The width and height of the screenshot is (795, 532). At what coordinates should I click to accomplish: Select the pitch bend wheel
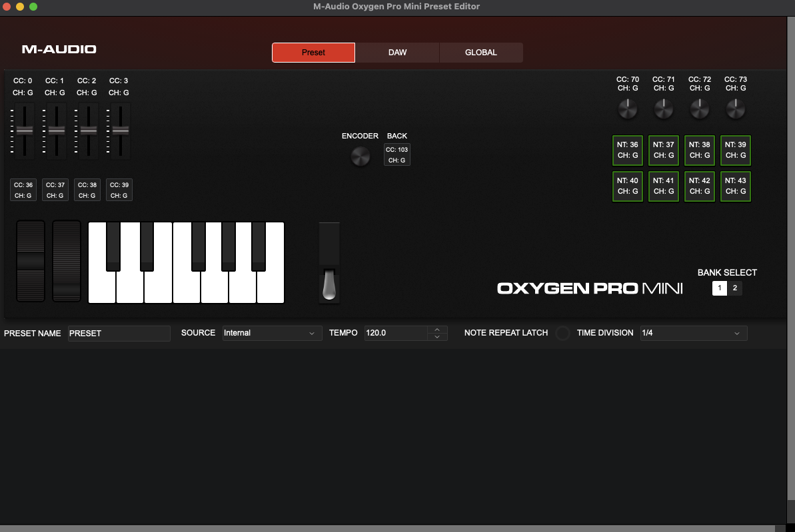[31, 261]
